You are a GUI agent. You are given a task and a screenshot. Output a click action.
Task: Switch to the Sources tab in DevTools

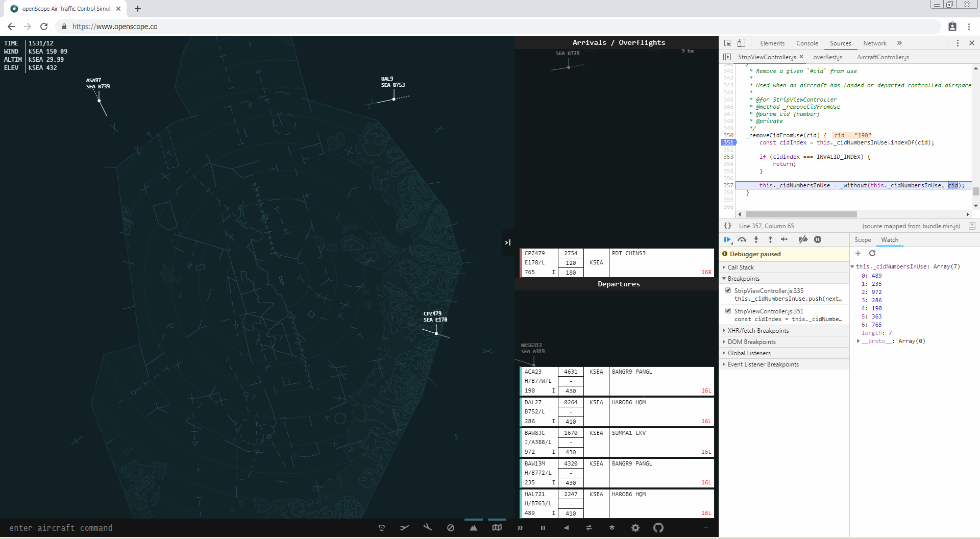(841, 43)
